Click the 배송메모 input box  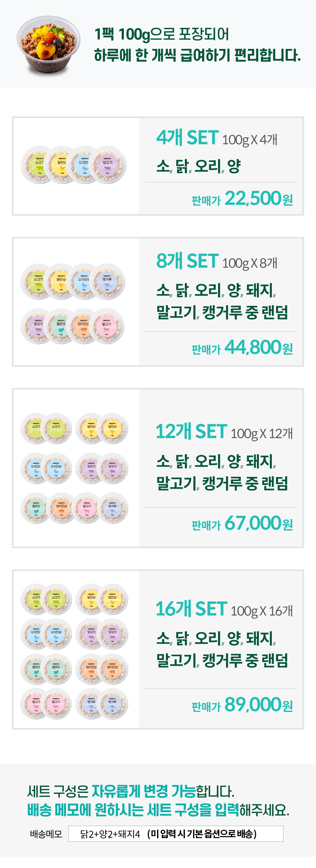point(175,834)
